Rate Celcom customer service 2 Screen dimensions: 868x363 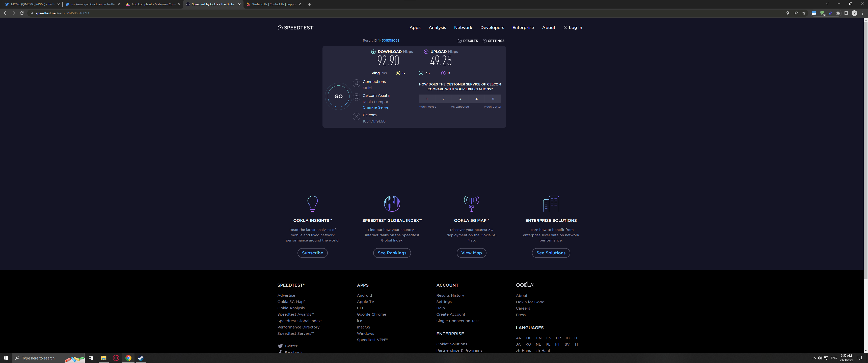tap(443, 99)
